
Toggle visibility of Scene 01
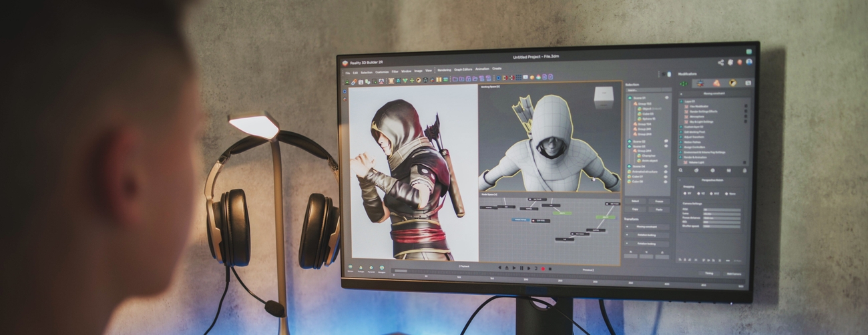coord(666,97)
